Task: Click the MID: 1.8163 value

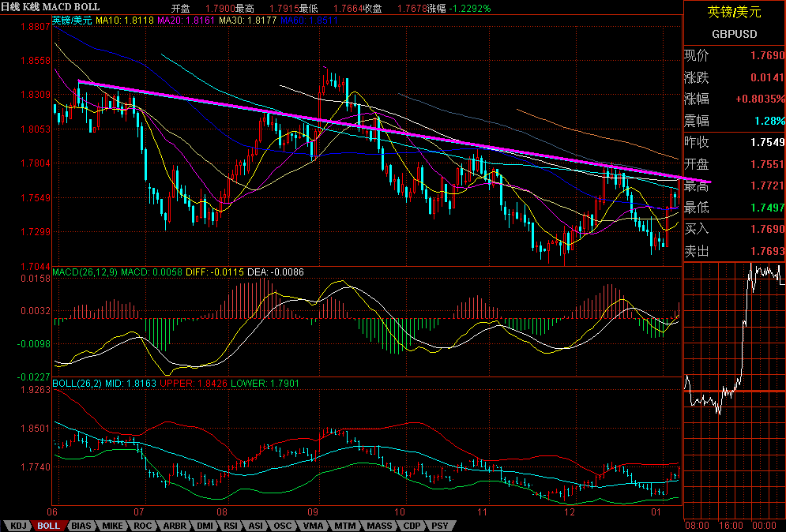Action: click(x=130, y=384)
